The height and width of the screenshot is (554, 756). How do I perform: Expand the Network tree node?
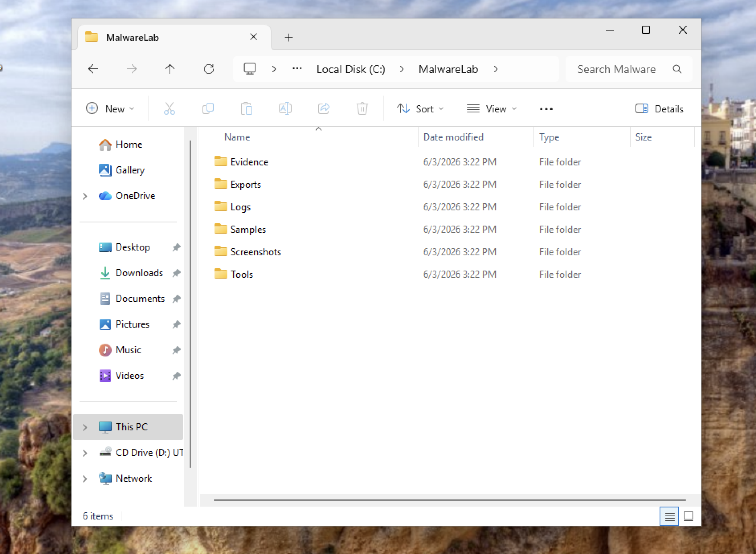[x=85, y=479]
